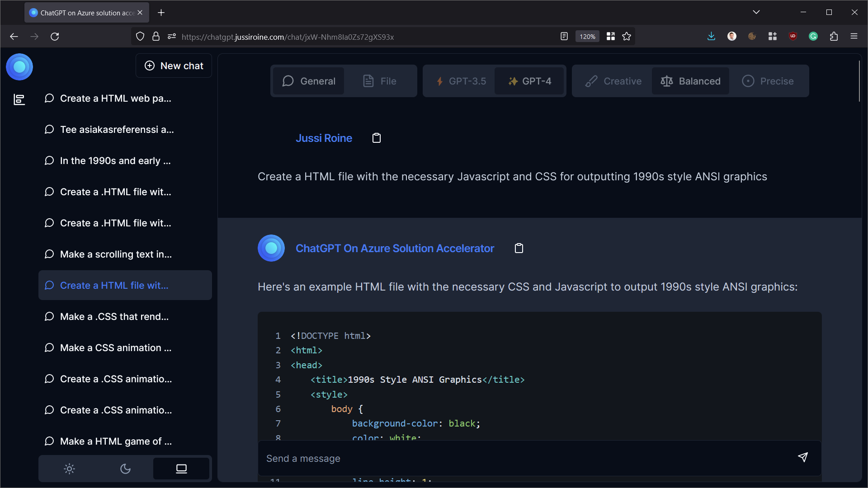Image resolution: width=868 pixels, height=488 pixels.
Task: Click the browser back arrow
Action: click(x=14, y=37)
